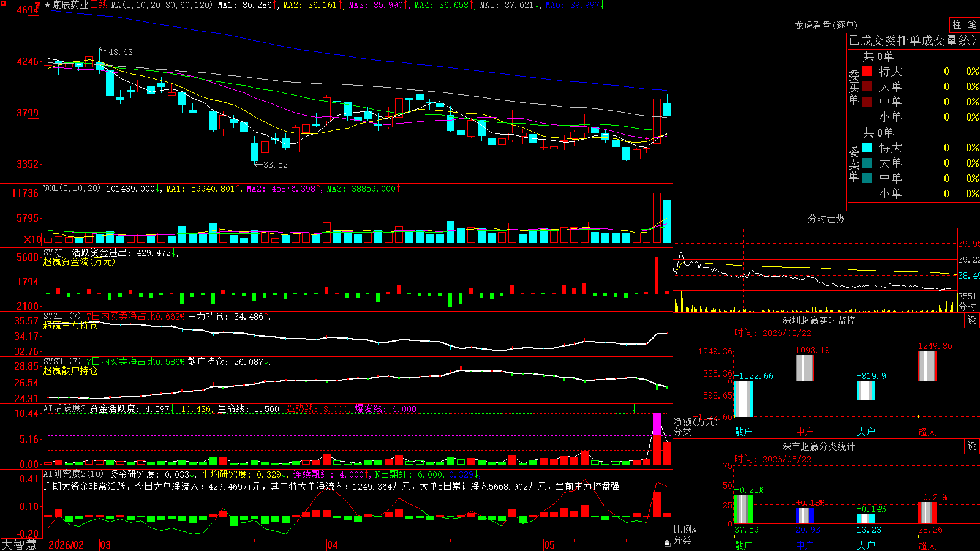Click the 04 month marker on date axis
Image resolution: width=980 pixels, height=551 pixels.
coord(333,545)
